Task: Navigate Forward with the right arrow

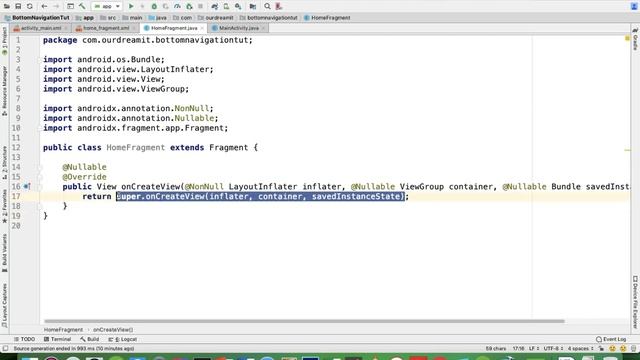Action: [x=56, y=7]
